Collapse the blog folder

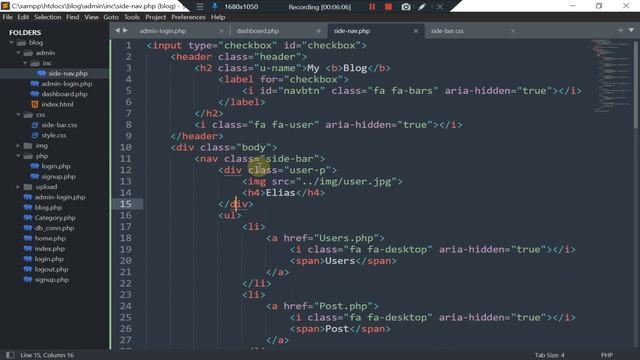pos(11,42)
